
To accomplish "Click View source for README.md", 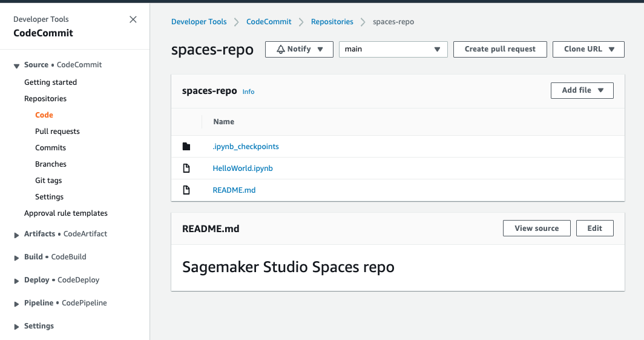I will pyautogui.click(x=536, y=228).
